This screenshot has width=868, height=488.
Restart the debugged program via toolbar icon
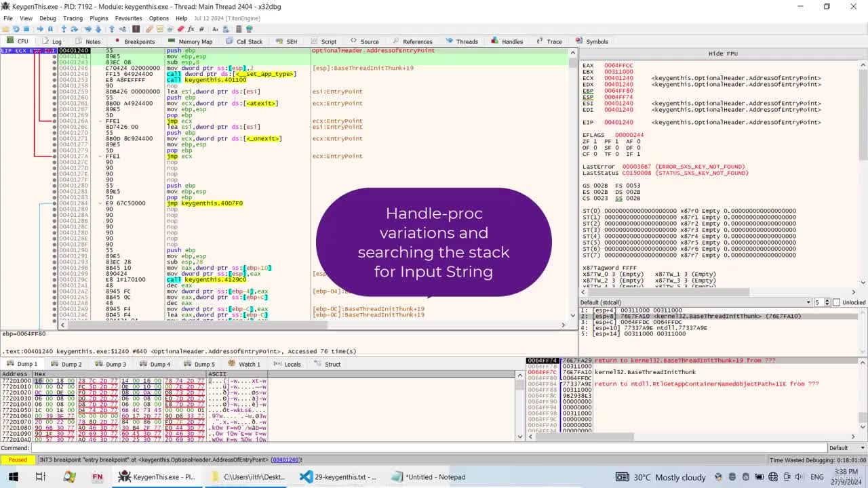pyautogui.click(x=16, y=29)
